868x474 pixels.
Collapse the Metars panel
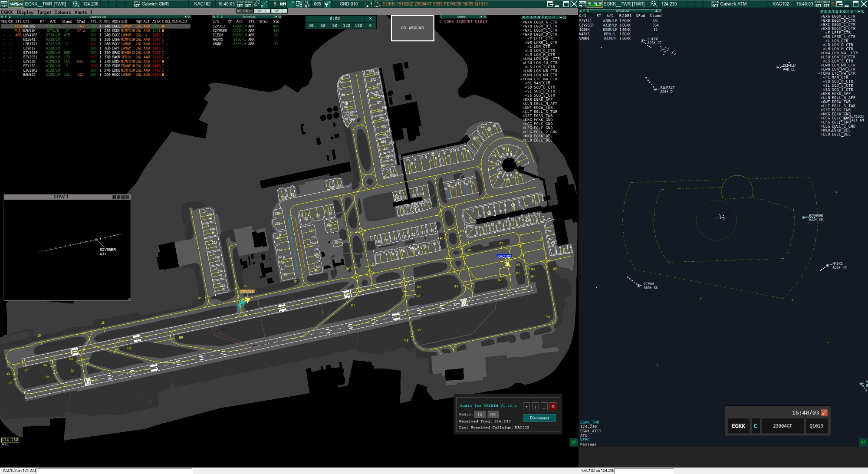click(x=481, y=17)
